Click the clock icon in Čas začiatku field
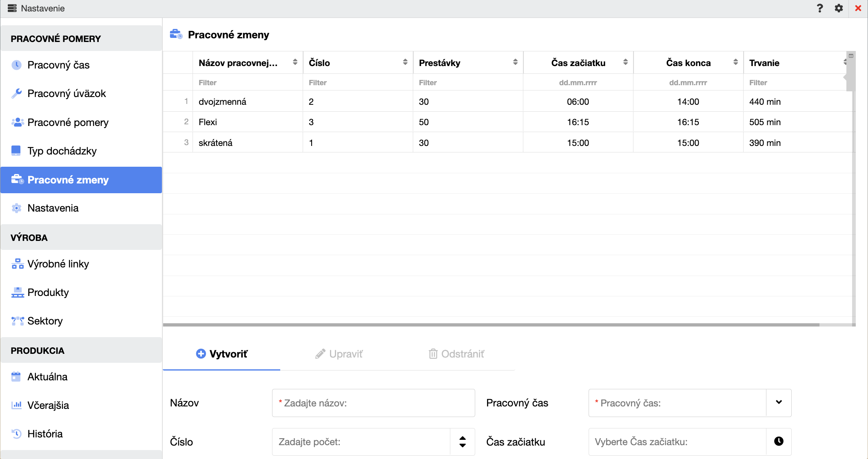This screenshot has width=868, height=459. (x=778, y=441)
